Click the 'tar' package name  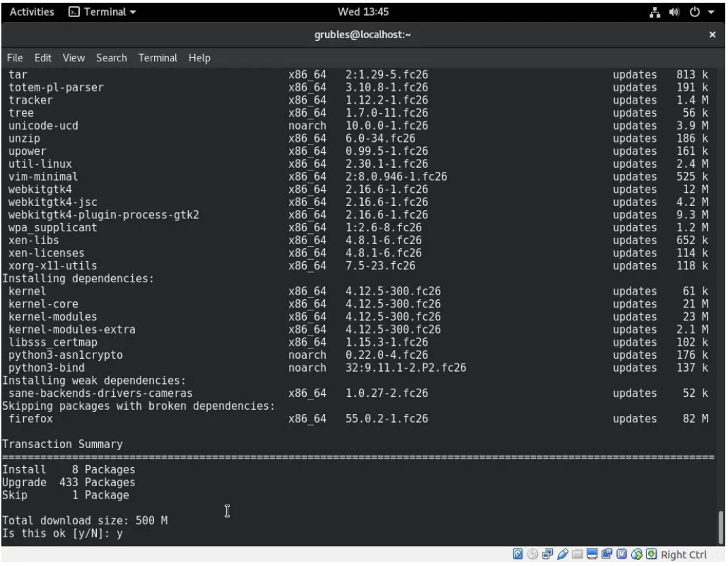[x=18, y=75]
